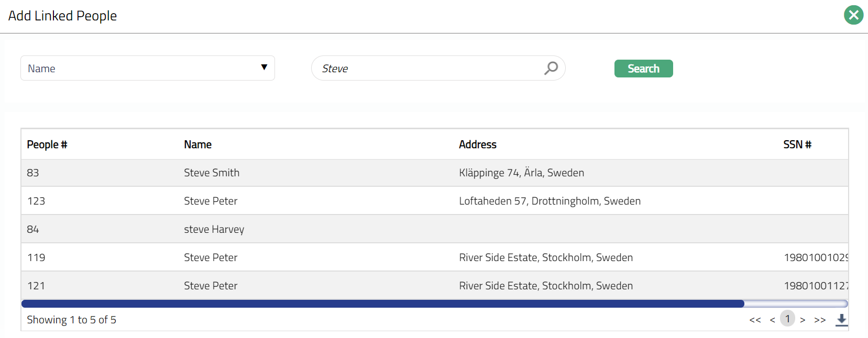
Task: Sort by the Name column header
Action: (197, 144)
